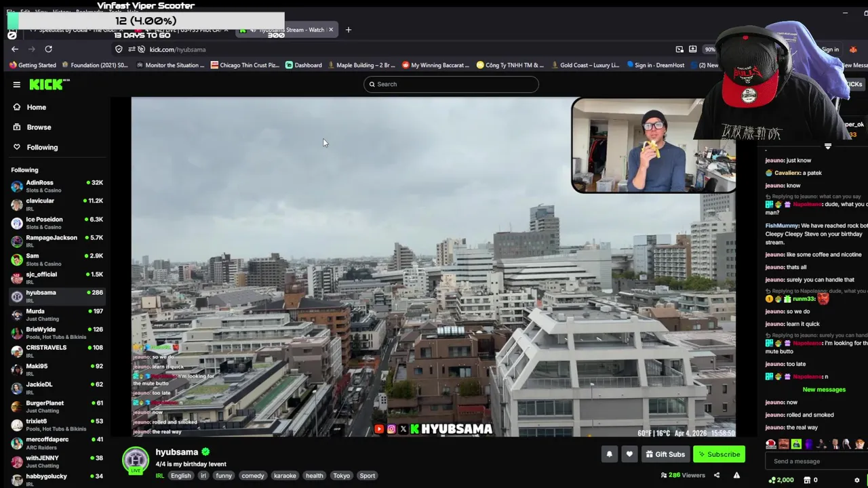The image size is (868, 488).
Task: Click the picture-in-picture icon in address bar
Action: pyautogui.click(x=679, y=49)
